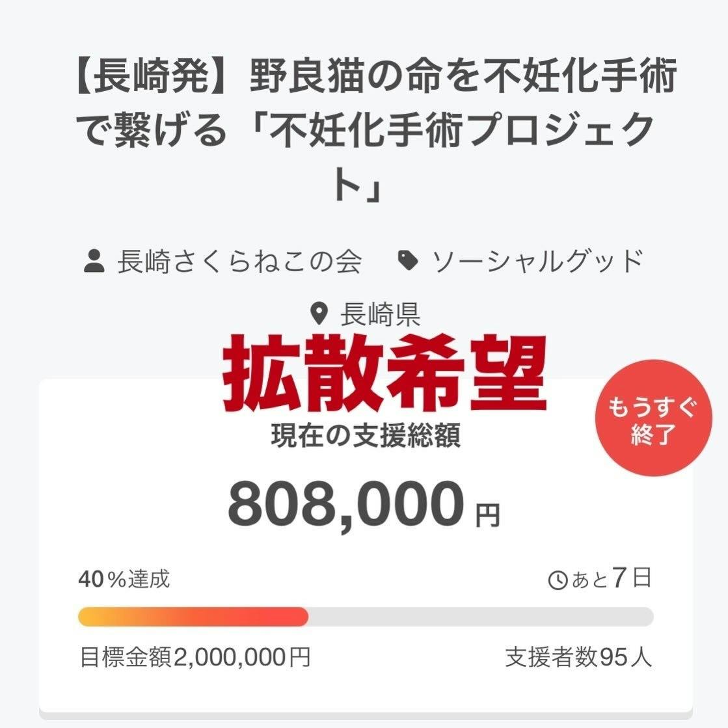Click the 円 unit beside the amount
This screenshot has width=728, height=728.
point(487,516)
